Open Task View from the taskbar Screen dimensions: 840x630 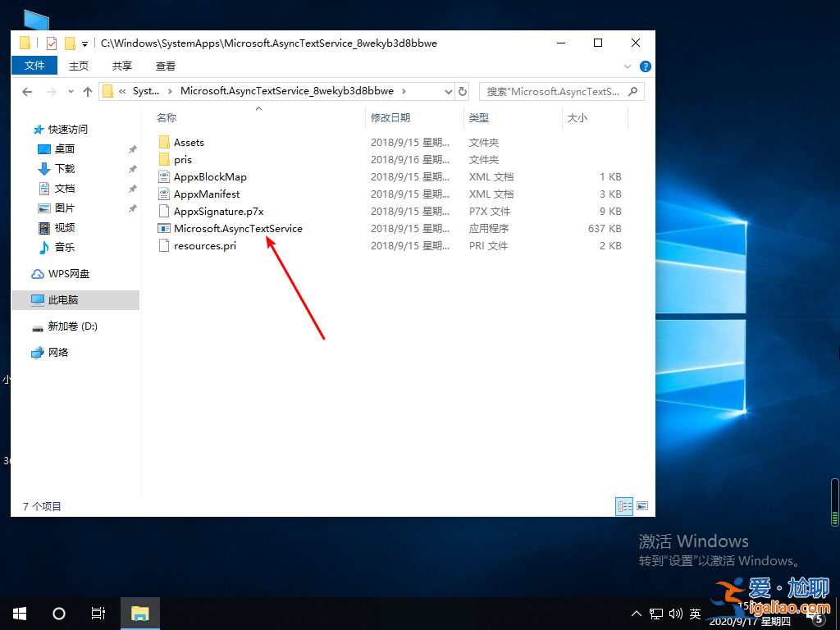[98, 613]
